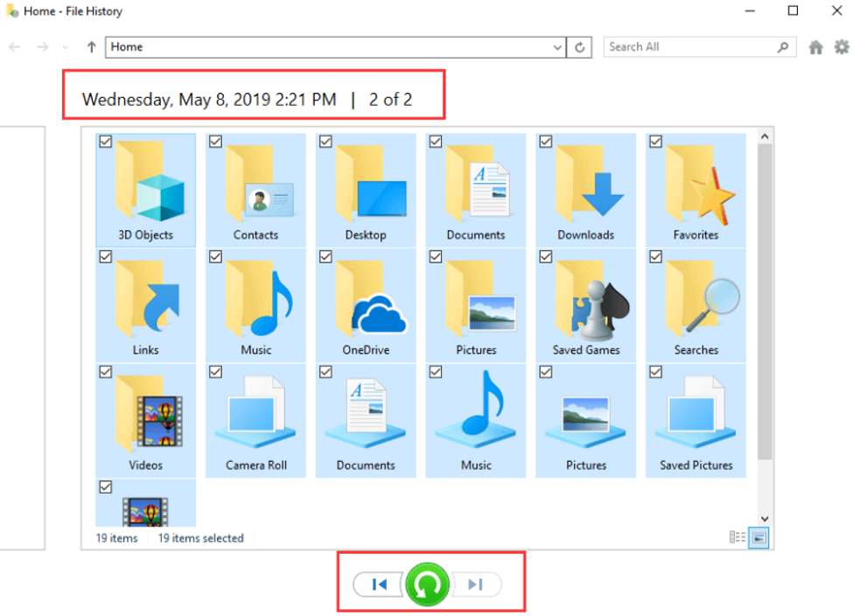
Task: Maximize the File History window
Action: tap(793, 10)
